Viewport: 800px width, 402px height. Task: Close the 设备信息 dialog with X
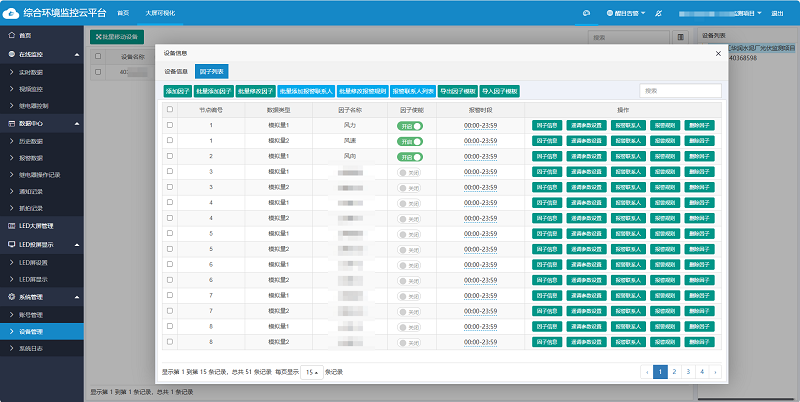point(717,53)
